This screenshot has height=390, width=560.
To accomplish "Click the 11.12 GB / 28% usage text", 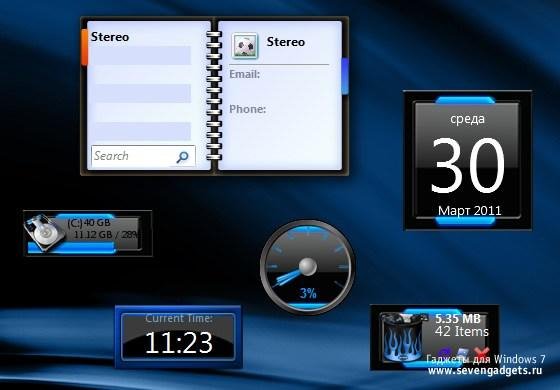I will point(106,235).
